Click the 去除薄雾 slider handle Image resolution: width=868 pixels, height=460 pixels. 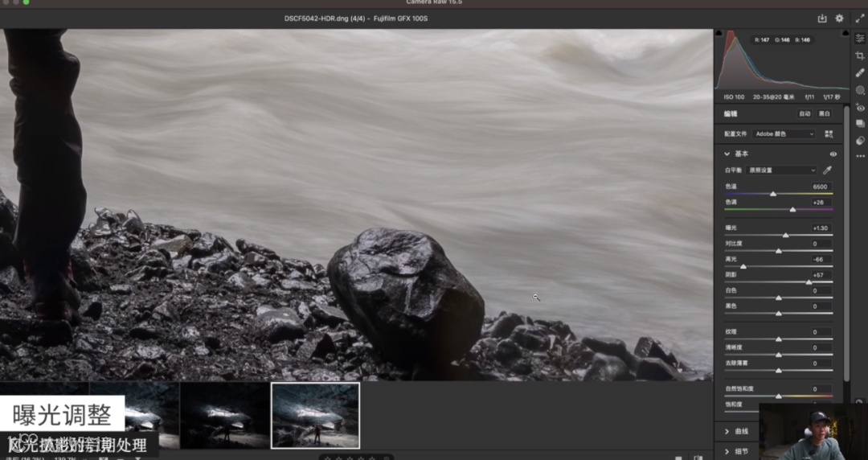click(x=778, y=370)
